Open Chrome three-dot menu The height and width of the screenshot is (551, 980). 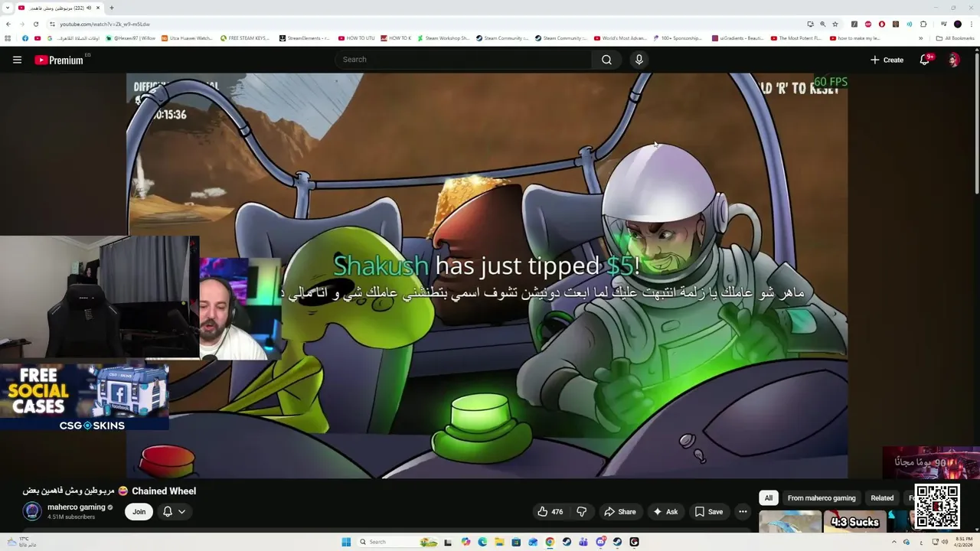point(971,24)
